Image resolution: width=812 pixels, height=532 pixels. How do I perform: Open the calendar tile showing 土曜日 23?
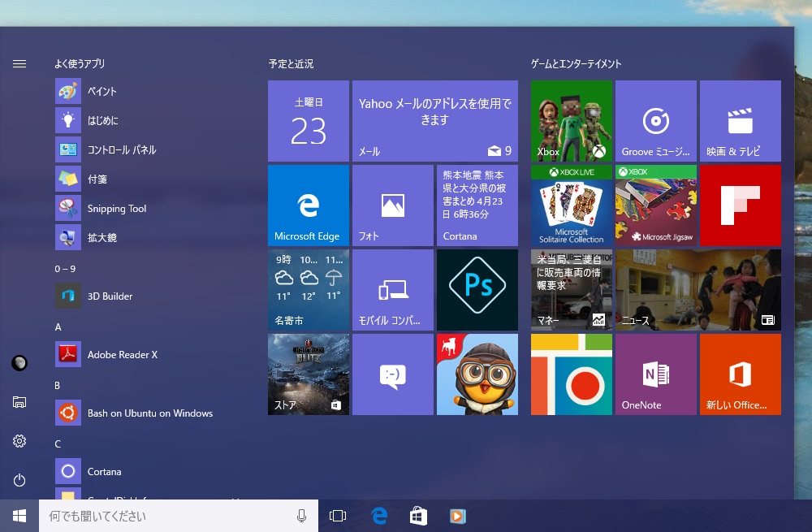coord(309,121)
